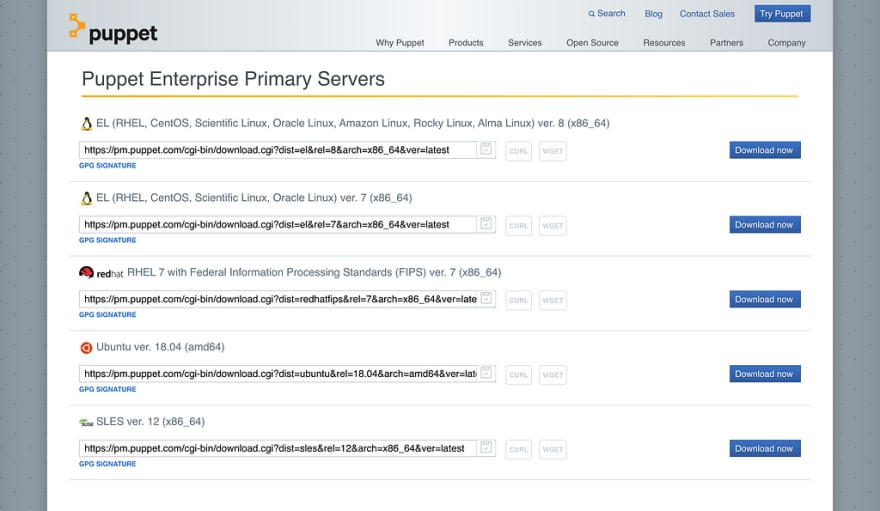Click CURL button for RHEL 7 FIPS

click(x=518, y=300)
